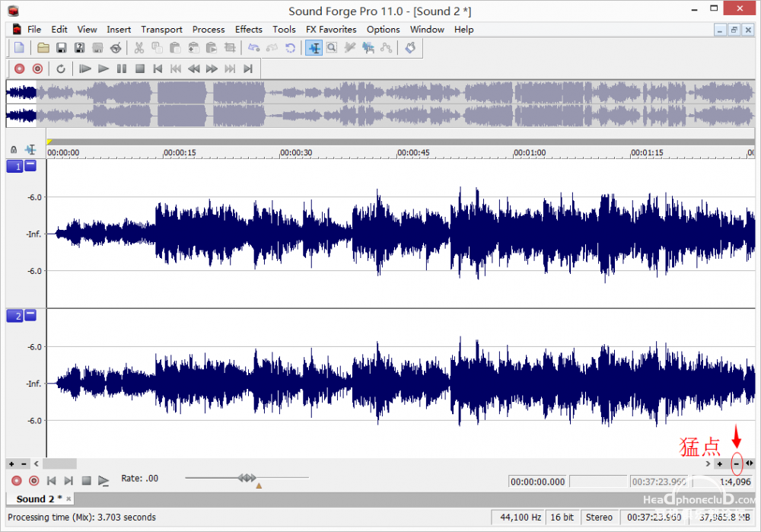This screenshot has width=761, height=532.
Task: Open the Effects menu
Action: 249,30
